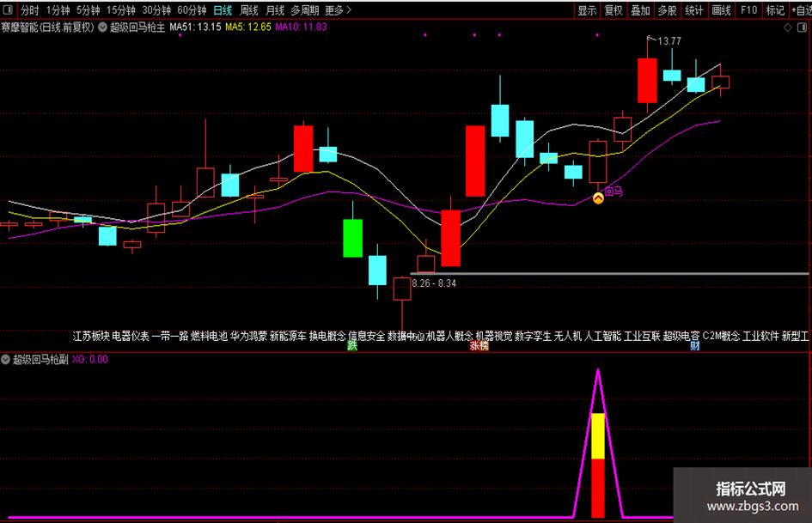Click the 人工智能 concept tag
812x523 pixels.
point(603,336)
